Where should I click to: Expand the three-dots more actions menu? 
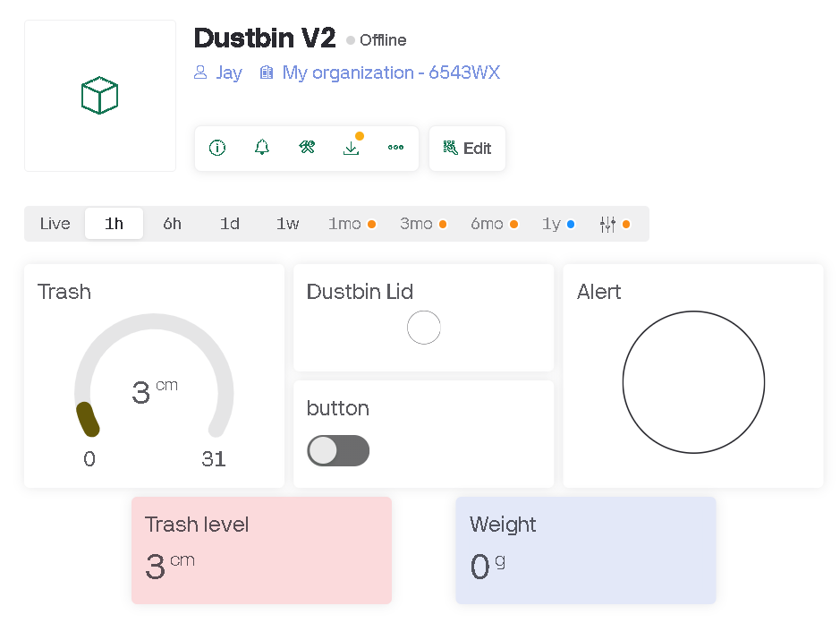(x=396, y=148)
